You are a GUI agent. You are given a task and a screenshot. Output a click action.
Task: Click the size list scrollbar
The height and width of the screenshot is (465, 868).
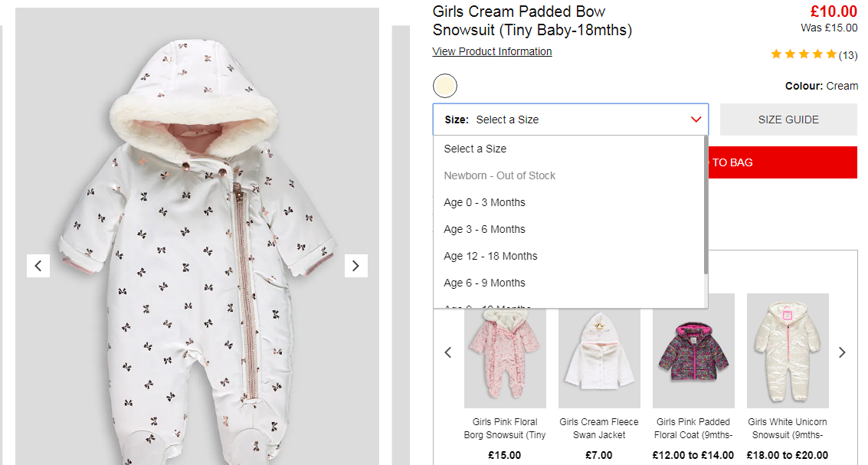pyautogui.click(x=706, y=205)
